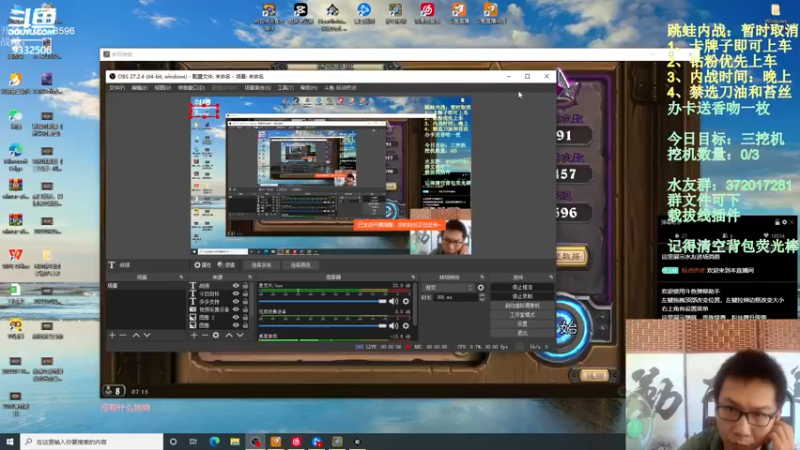Pop out the 控件 dock panel icon
Viewport: 800px width, 450px height.
551,277
